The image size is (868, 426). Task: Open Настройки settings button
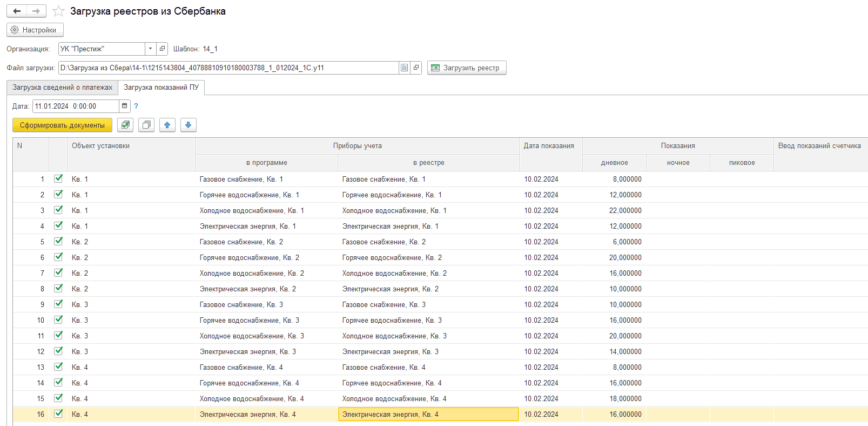tap(35, 30)
